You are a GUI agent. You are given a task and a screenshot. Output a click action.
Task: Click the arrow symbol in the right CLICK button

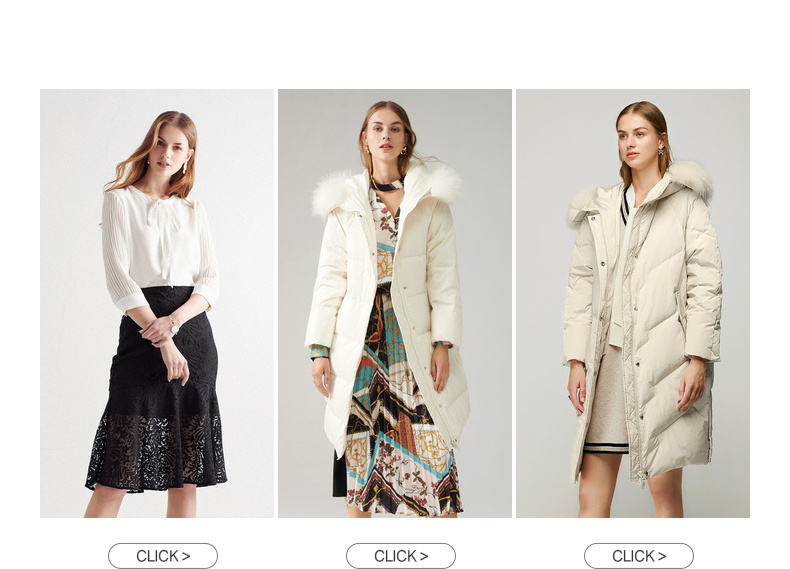pyautogui.click(x=661, y=556)
